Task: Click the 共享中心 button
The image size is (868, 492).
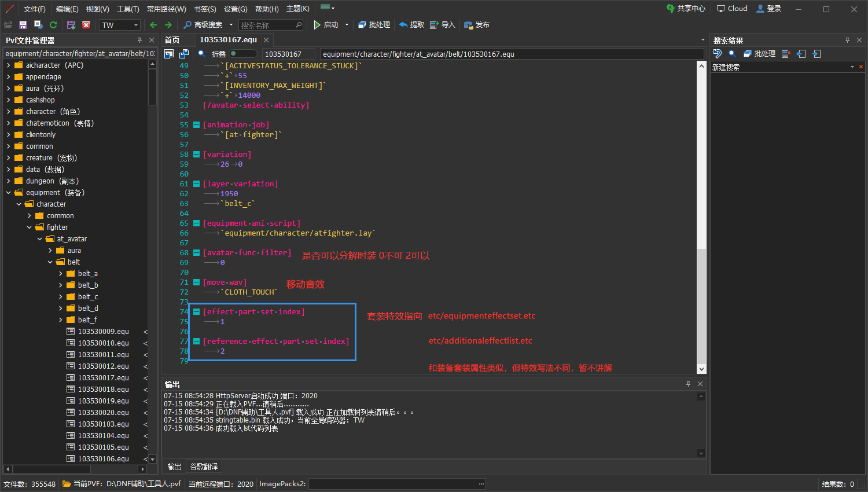Action: click(x=686, y=9)
